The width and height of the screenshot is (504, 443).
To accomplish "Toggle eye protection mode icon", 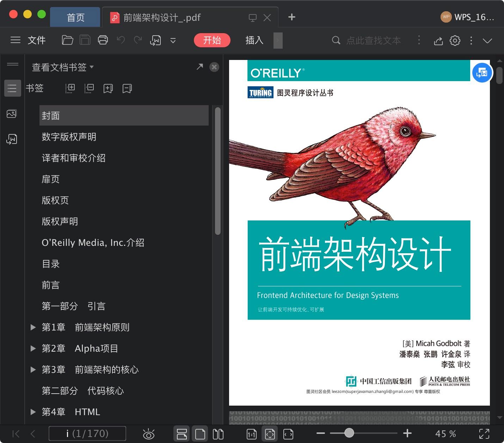I will coord(149,434).
